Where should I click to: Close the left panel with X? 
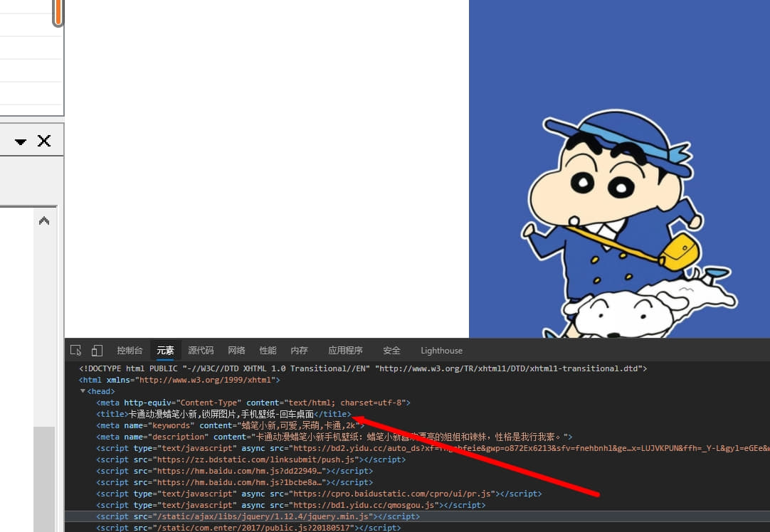44,141
